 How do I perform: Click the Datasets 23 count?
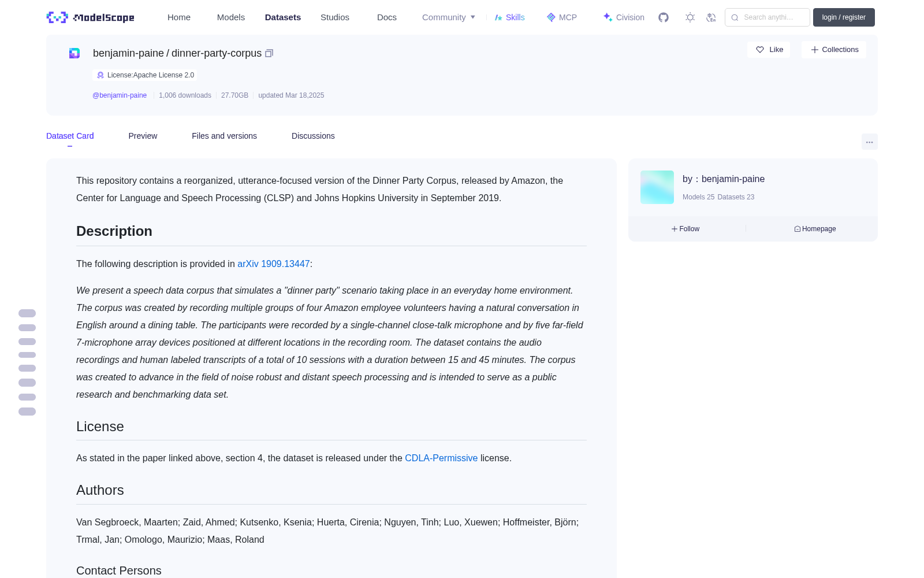736,197
